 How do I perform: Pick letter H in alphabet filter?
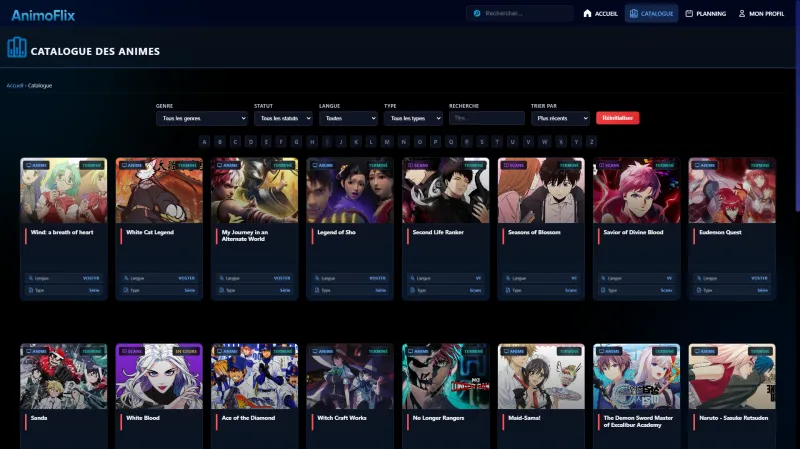312,142
